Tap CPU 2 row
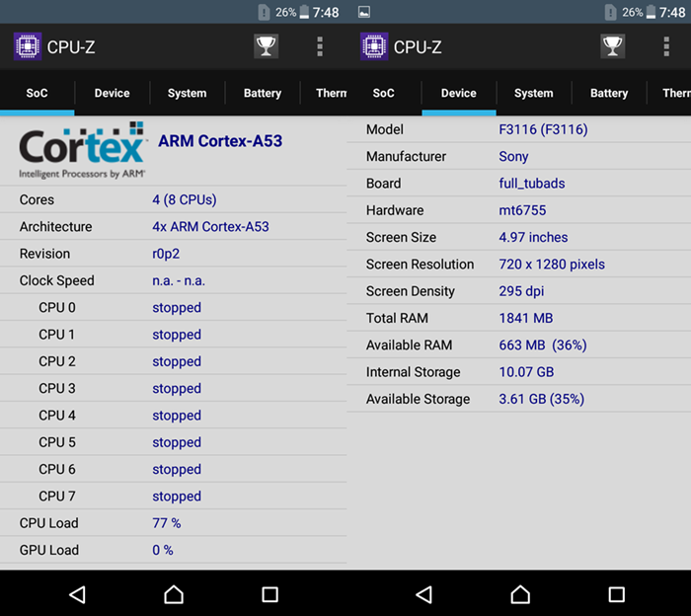This screenshot has height=616, width=691. point(173,361)
